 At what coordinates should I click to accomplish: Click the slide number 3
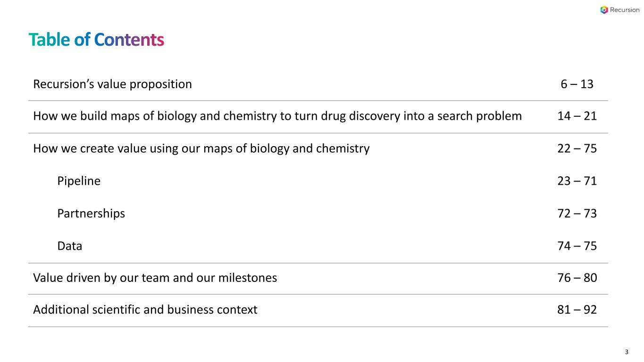tap(627, 352)
